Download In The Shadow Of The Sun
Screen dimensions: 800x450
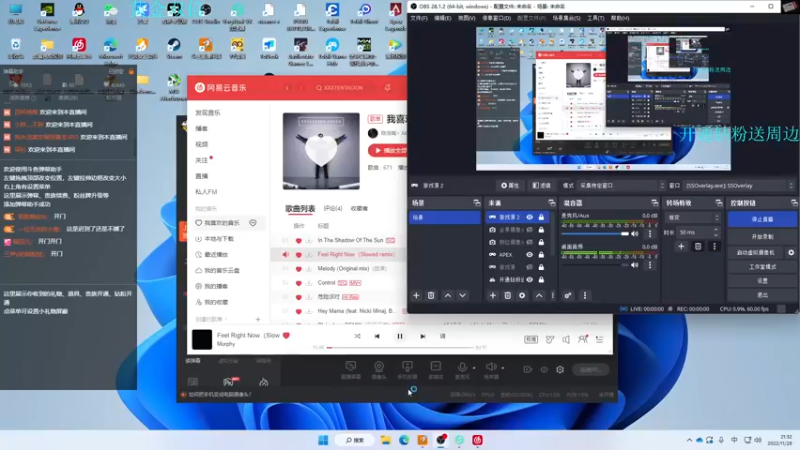[x=309, y=240]
